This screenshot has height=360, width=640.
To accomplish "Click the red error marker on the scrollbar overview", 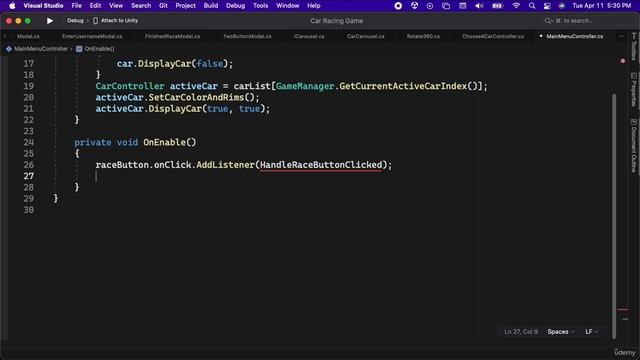I will [622, 310].
